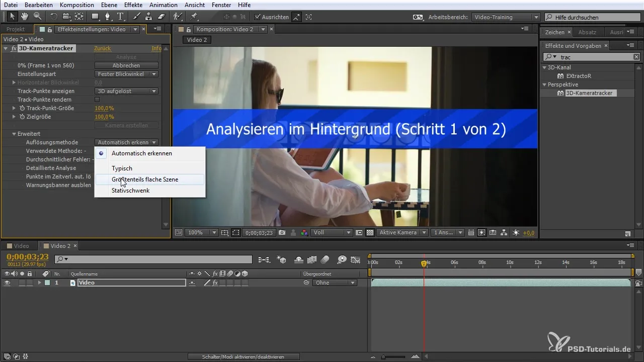This screenshot has width=644, height=362.
Task: Open the composition mini-flowchart in timeline
Action: (x=264, y=259)
